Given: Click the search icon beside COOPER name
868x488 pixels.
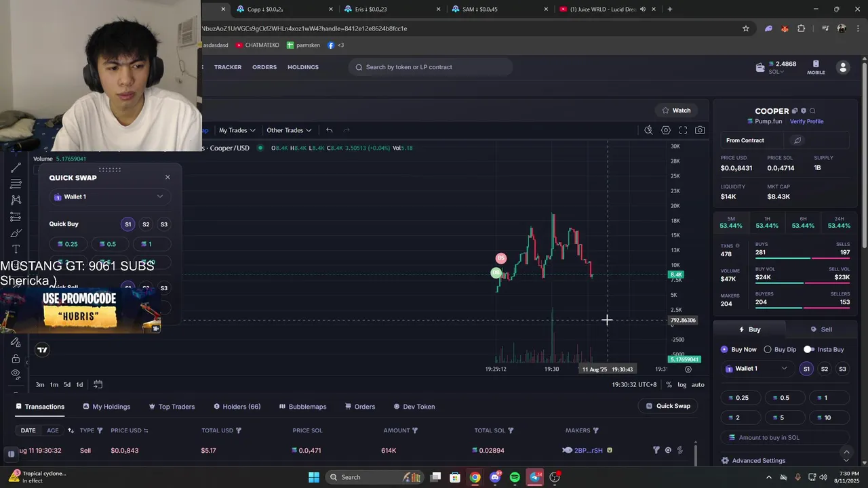Looking at the screenshot, I should (x=812, y=111).
